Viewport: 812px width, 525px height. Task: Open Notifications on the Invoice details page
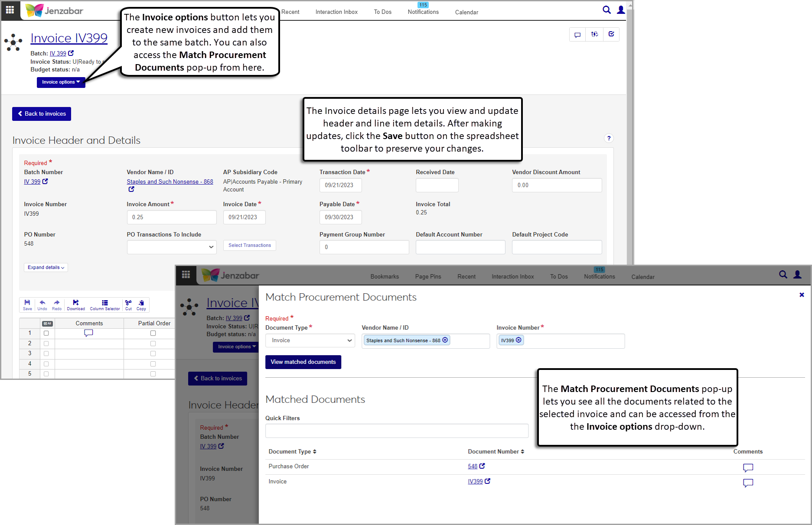(423, 12)
